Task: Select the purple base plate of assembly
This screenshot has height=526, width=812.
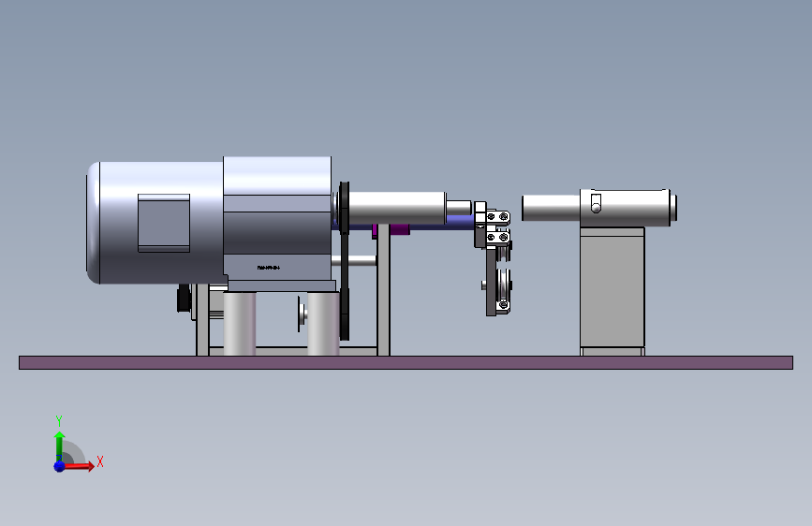Action: pos(406,362)
